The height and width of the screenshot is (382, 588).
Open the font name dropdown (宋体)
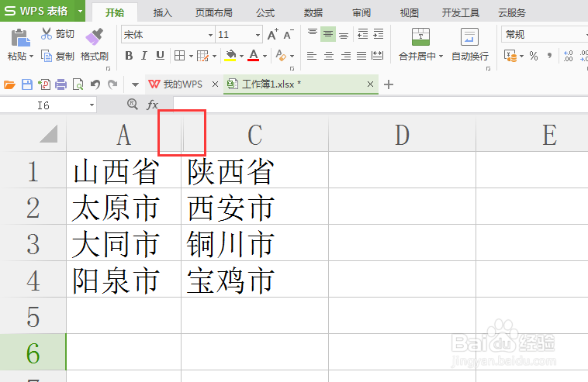click(210, 35)
